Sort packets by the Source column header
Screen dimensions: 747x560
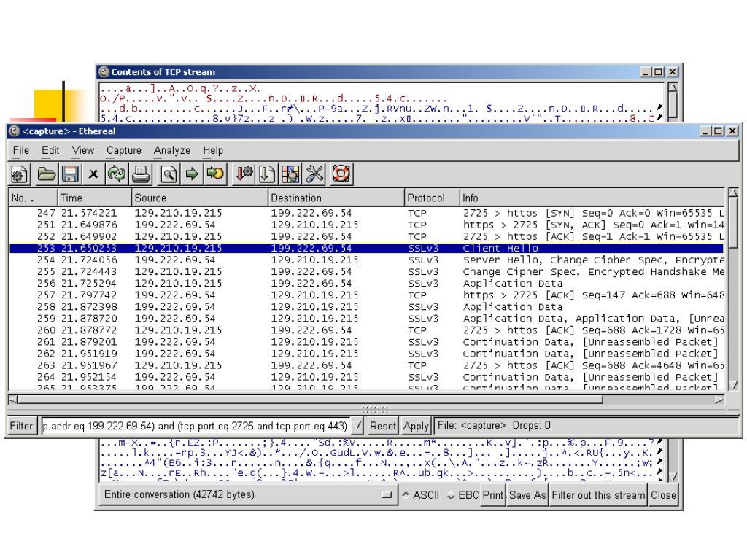[x=200, y=198]
